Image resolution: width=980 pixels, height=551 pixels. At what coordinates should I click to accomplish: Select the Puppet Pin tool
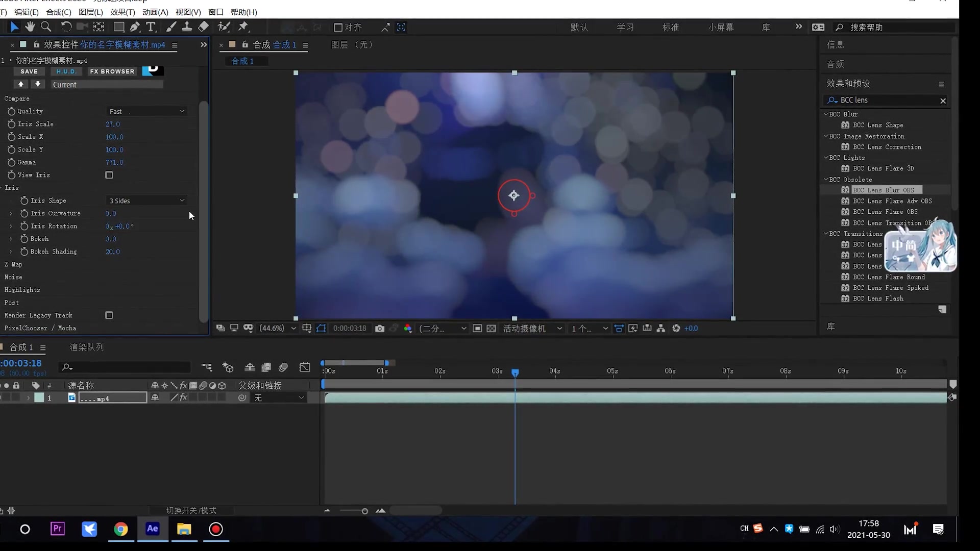tap(243, 27)
